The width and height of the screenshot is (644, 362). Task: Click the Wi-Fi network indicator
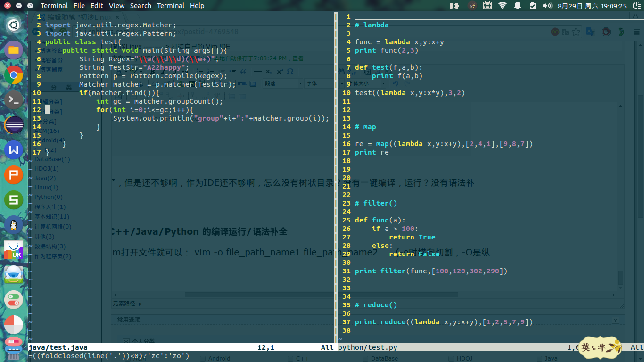[x=503, y=6]
